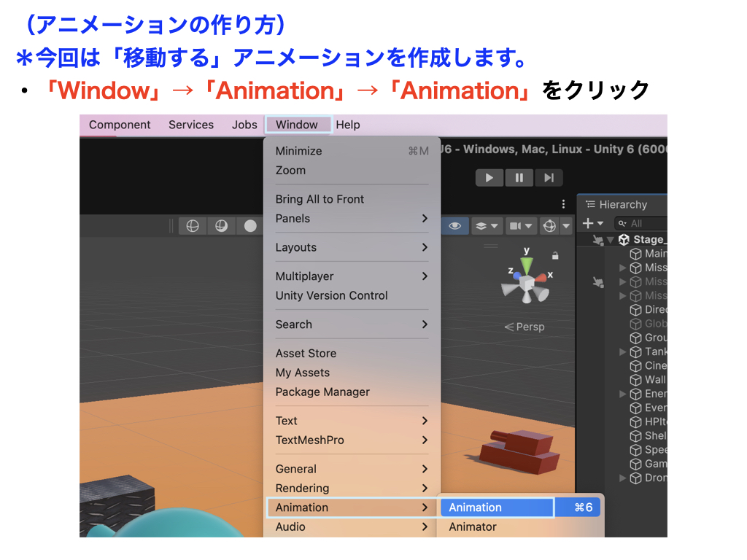This screenshot has width=747, height=560.
Task: Open Package Manager from Window menu
Action: [322, 392]
